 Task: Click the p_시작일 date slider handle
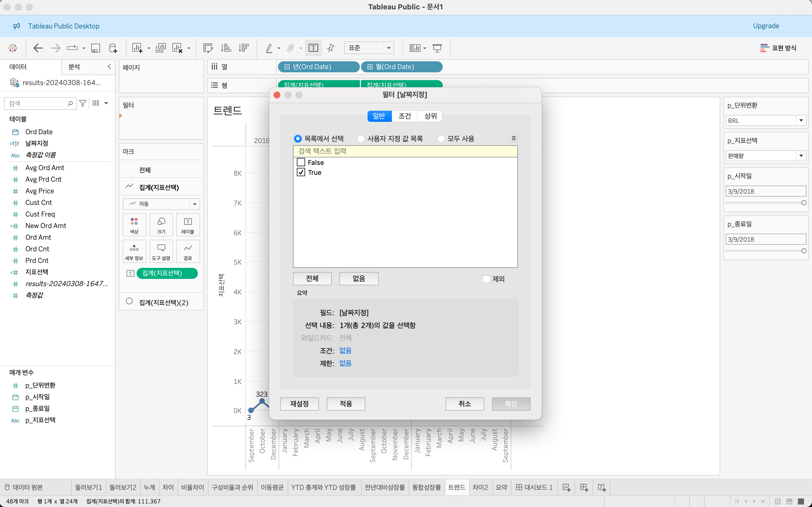coord(804,202)
